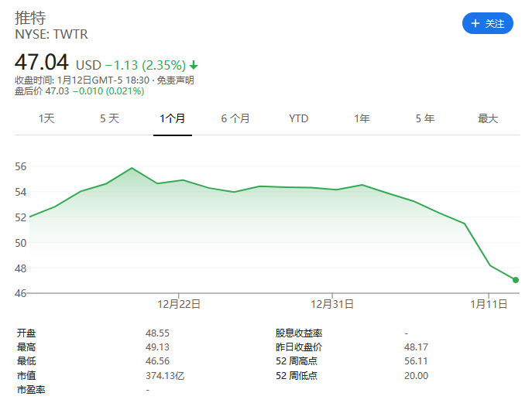This screenshot has height=410, width=532.
Task: Click the 12月31日 date on x-axis
Action: [x=332, y=304]
